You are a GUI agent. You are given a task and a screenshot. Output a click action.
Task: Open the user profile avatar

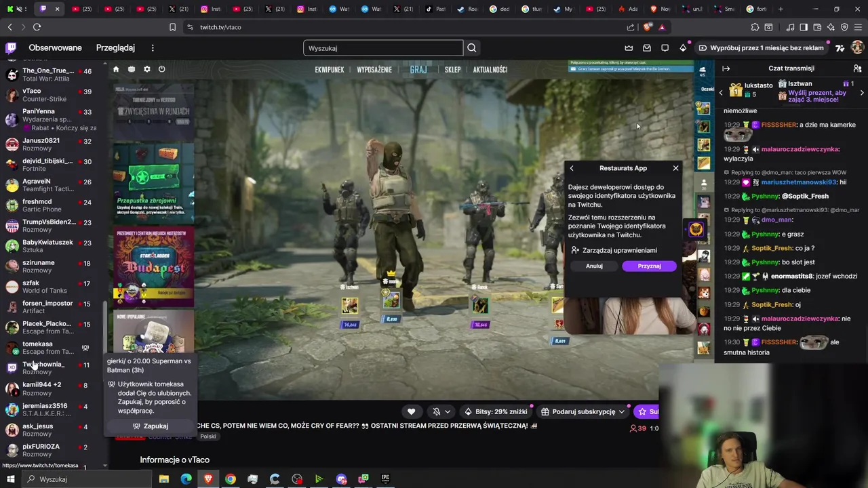click(x=857, y=48)
